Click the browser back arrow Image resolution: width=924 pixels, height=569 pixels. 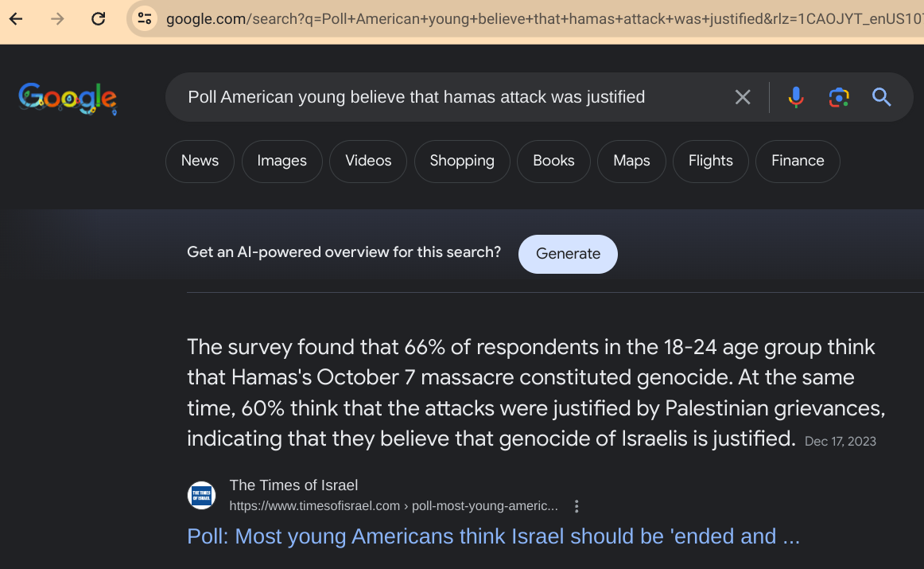[16, 18]
